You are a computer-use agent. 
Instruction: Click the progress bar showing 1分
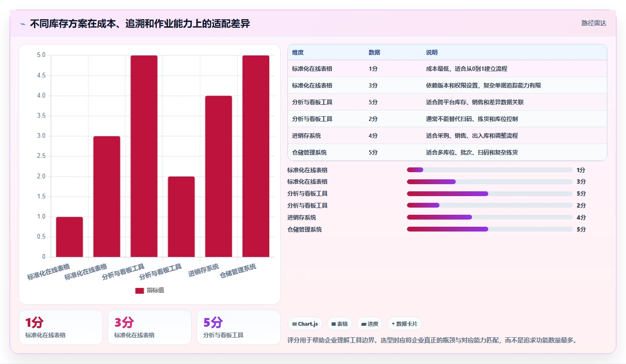click(490, 170)
